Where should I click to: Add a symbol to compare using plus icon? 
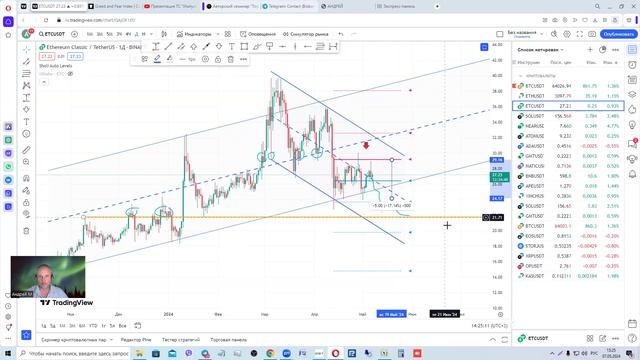pyautogui.click(x=74, y=34)
